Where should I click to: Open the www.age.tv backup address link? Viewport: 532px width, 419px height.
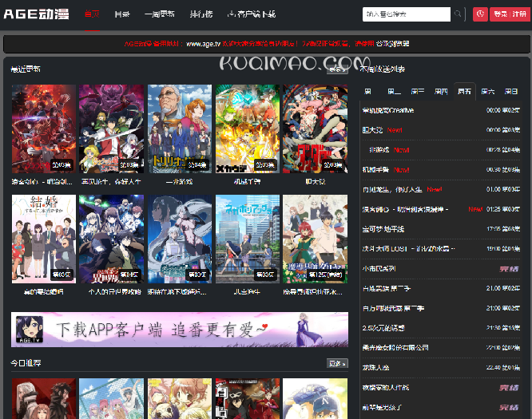click(x=203, y=44)
